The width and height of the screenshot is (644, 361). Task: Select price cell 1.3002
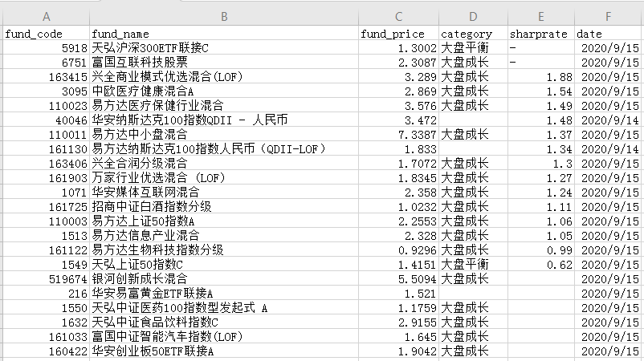coord(398,47)
